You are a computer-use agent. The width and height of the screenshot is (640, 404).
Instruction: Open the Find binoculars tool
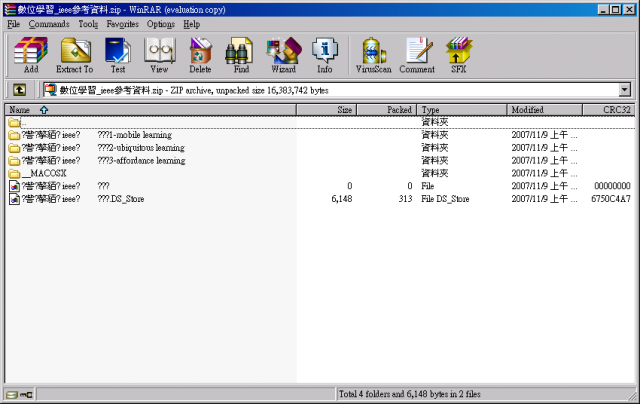tap(241, 55)
